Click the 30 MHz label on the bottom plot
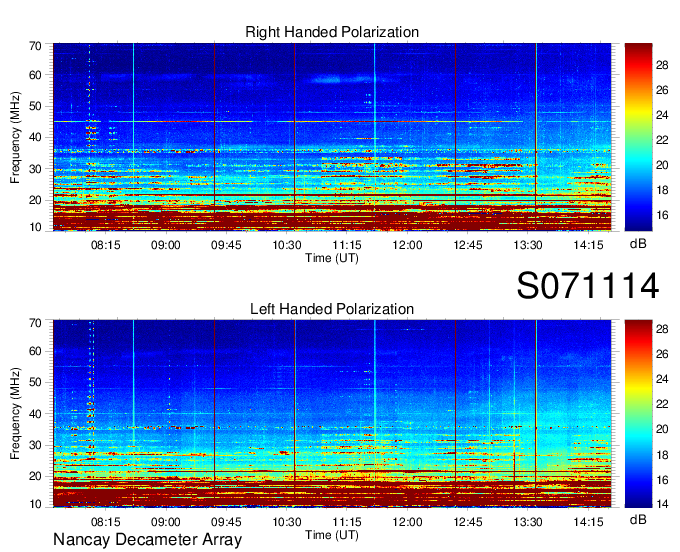This screenshot has height=552, width=680. coord(35,445)
